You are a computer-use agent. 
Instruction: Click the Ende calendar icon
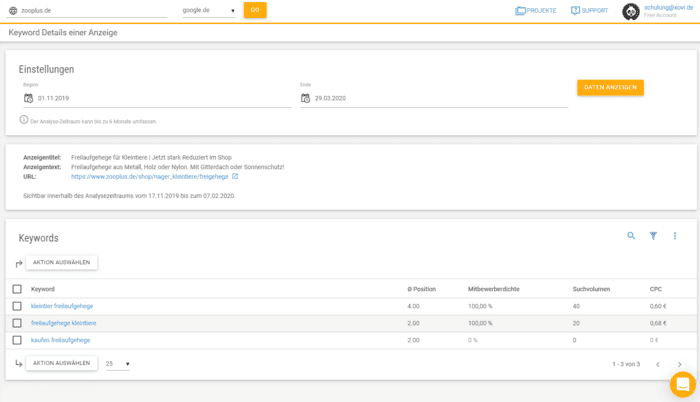(x=305, y=98)
